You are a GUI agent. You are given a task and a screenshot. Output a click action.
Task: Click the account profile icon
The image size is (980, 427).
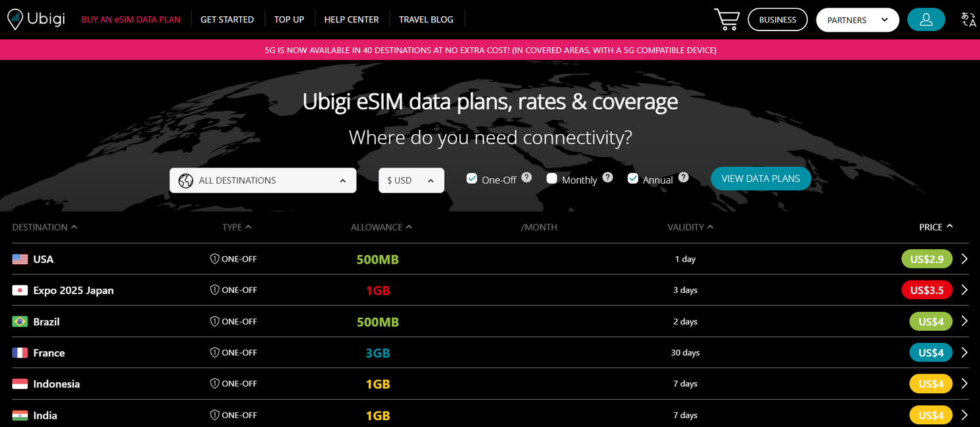point(926,20)
